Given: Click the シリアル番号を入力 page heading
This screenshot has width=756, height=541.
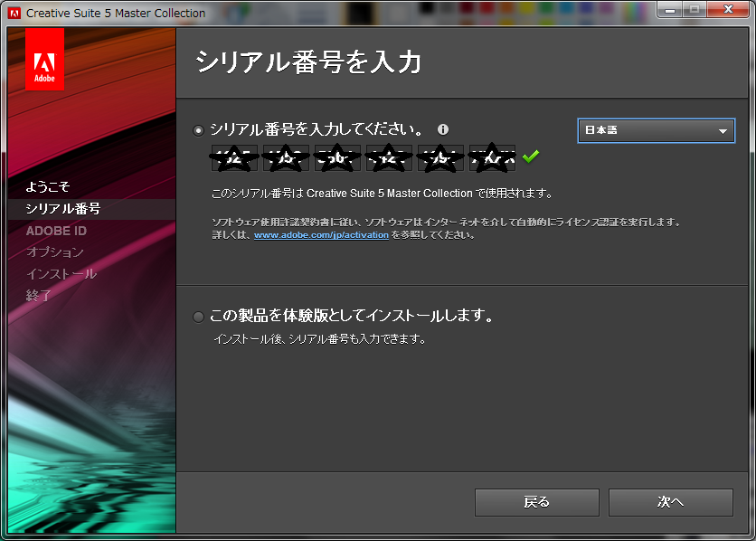Looking at the screenshot, I should (x=308, y=62).
